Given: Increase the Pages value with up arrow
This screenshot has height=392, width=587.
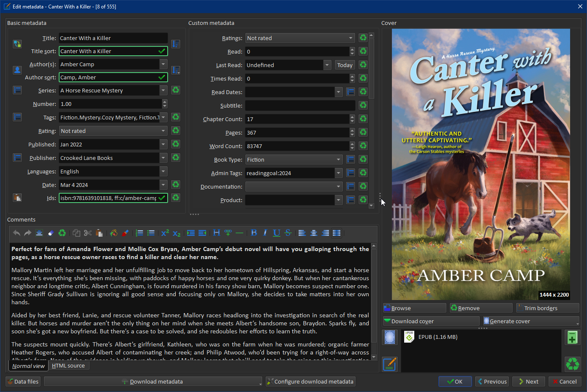Looking at the screenshot, I should 352,130.
